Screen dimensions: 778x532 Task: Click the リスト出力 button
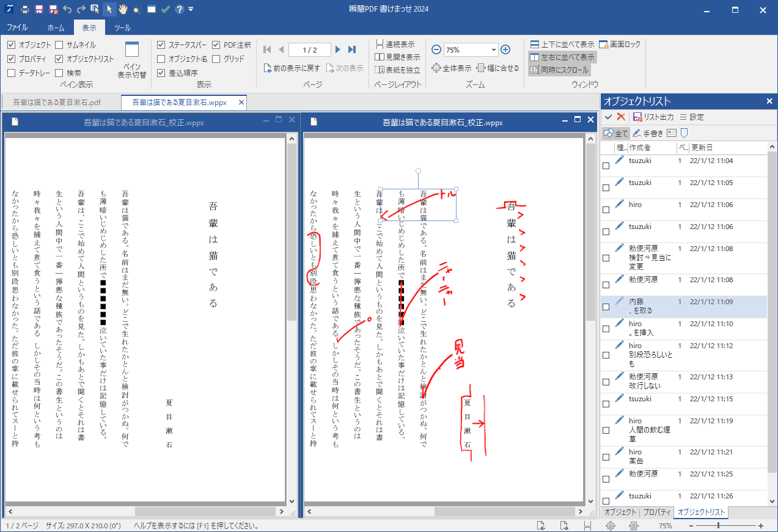653,117
